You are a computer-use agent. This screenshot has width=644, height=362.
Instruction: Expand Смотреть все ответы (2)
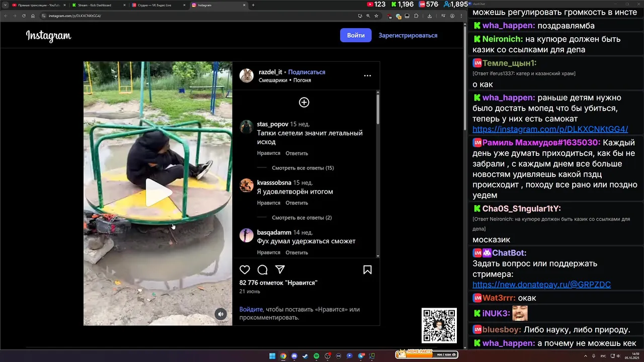coord(302,218)
